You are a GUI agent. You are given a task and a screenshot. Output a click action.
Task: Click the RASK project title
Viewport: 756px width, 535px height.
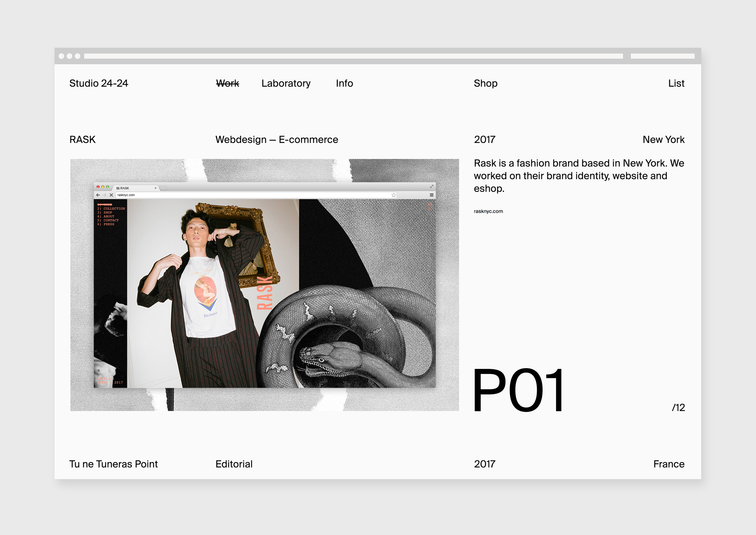coord(82,139)
